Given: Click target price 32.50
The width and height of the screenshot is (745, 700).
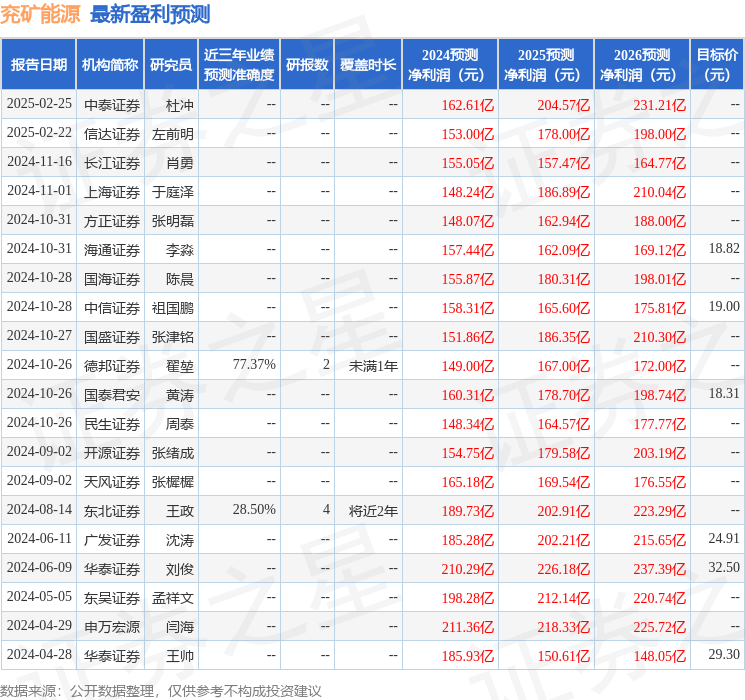Looking at the screenshot, I should click(x=724, y=567).
